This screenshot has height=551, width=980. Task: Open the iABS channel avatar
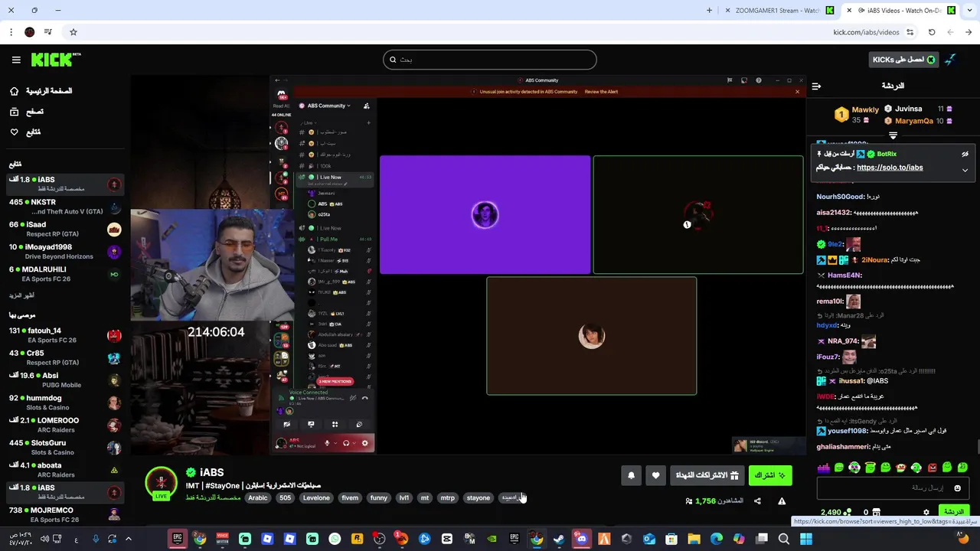tap(161, 483)
